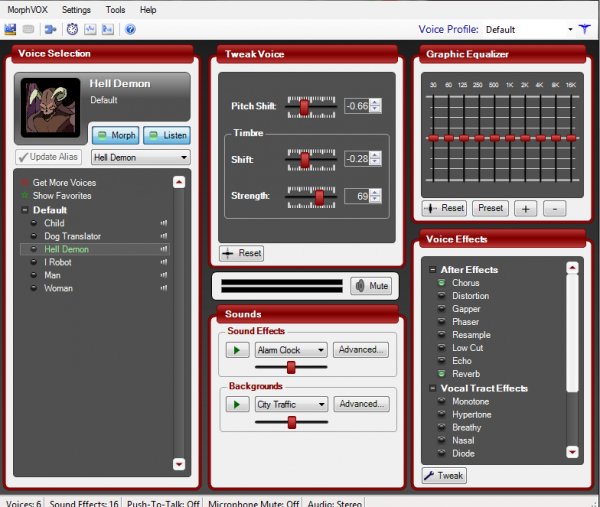The image size is (600, 507).
Task: Open the Tools menu
Action: tap(115, 10)
